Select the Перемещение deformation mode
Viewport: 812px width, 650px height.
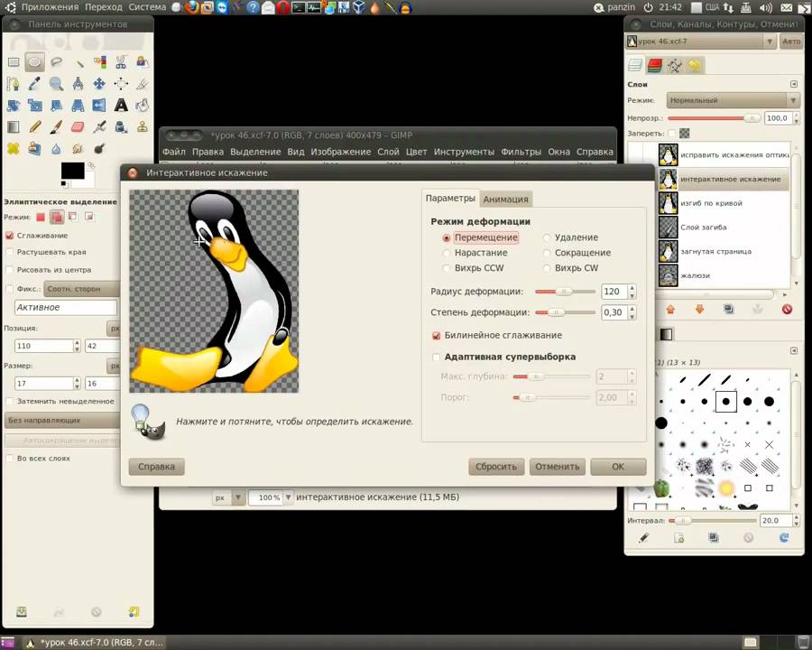480,237
